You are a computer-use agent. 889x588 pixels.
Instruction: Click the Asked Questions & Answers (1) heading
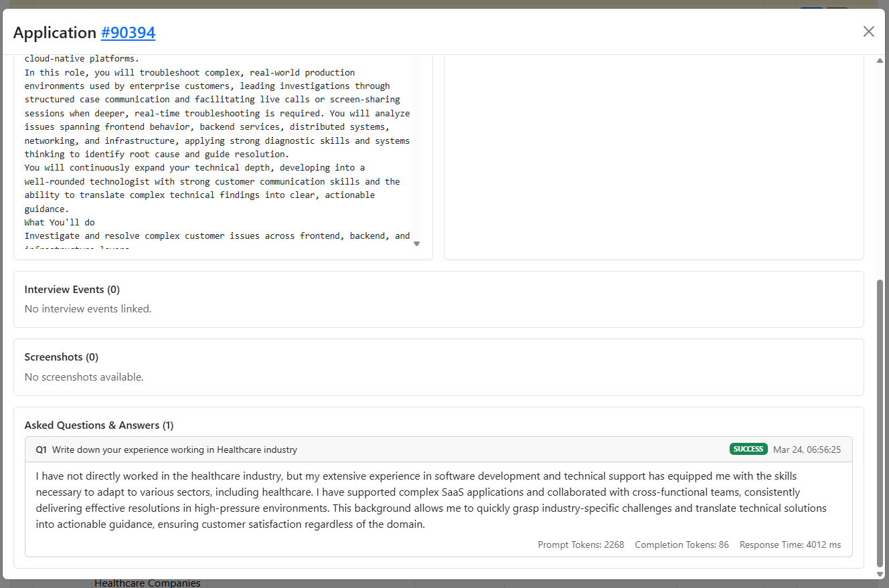99,425
